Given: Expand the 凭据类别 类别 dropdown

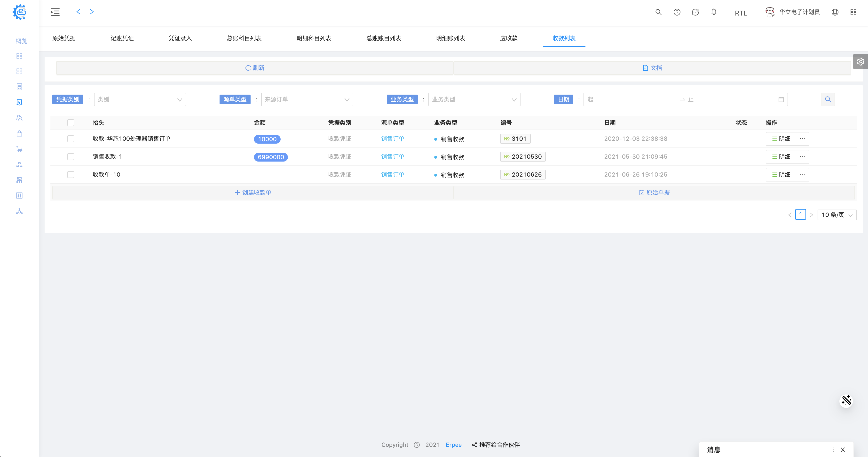Looking at the screenshot, I should point(140,99).
